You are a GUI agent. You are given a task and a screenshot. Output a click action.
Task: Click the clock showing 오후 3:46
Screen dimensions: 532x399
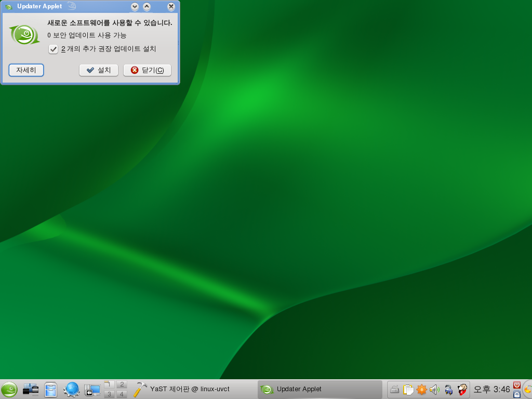pyautogui.click(x=491, y=389)
